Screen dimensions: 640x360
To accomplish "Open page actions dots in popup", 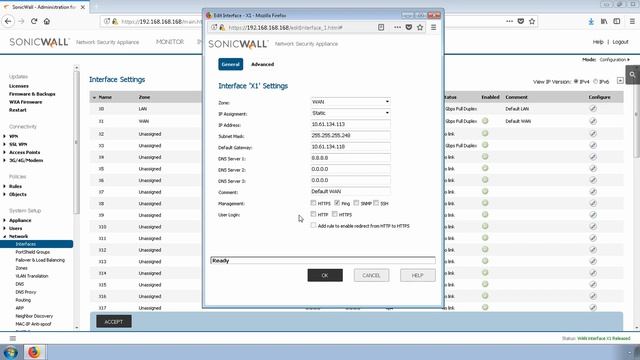I will [x=397, y=27].
